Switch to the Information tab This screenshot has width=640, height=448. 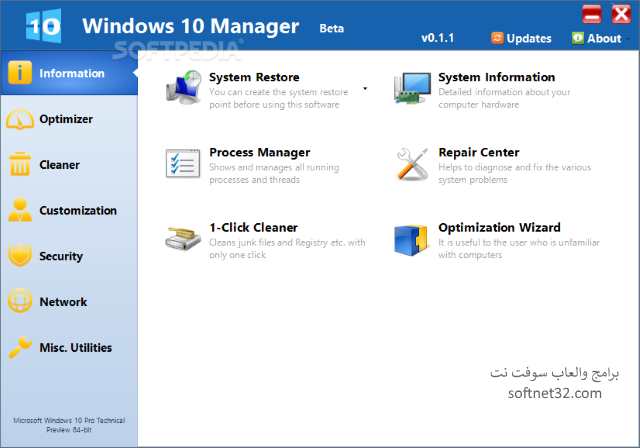[x=69, y=73]
